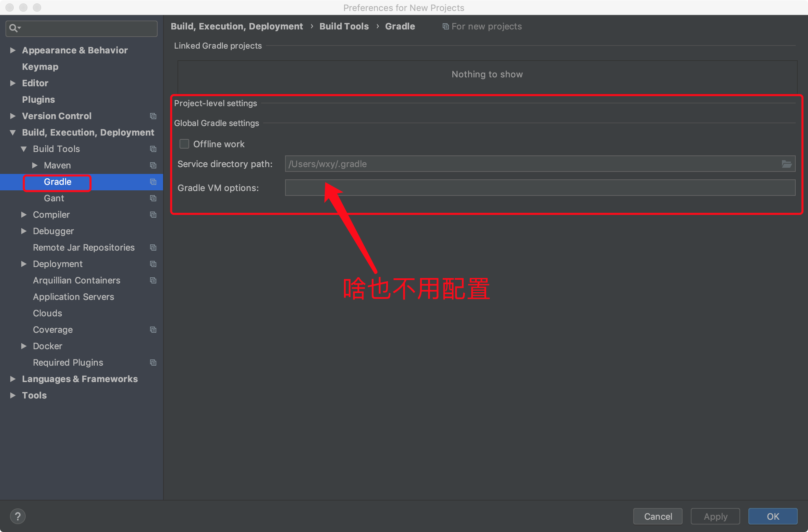The height and width of the screenshot is (532, 808).
Task: Expand the Docker settings node
Action: 24,346
